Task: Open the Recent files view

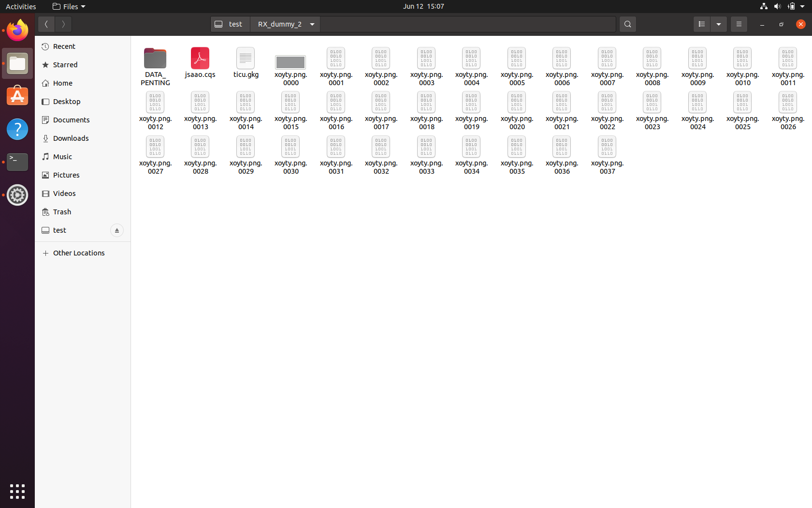Action: point(63,46)
